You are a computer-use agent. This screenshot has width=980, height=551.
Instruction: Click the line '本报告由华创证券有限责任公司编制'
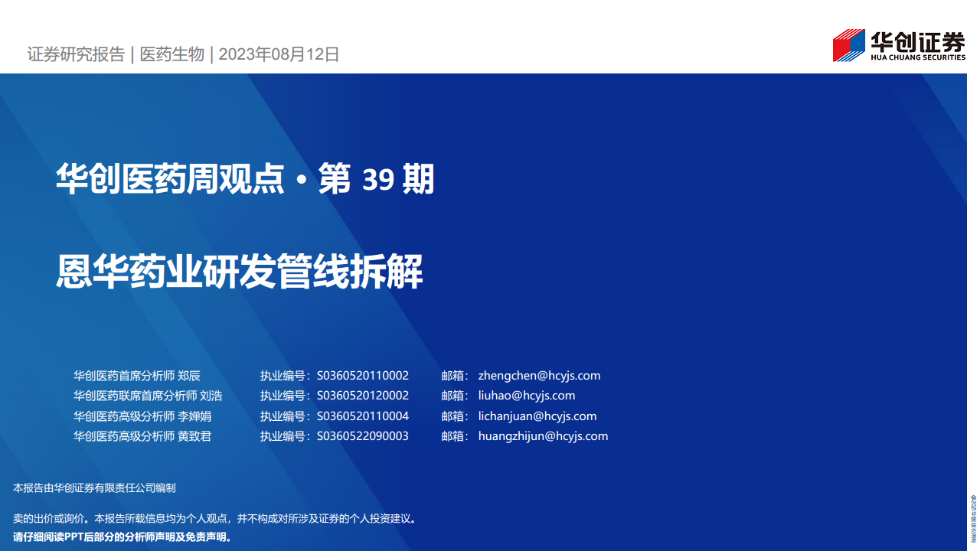(x=95, y=487)
